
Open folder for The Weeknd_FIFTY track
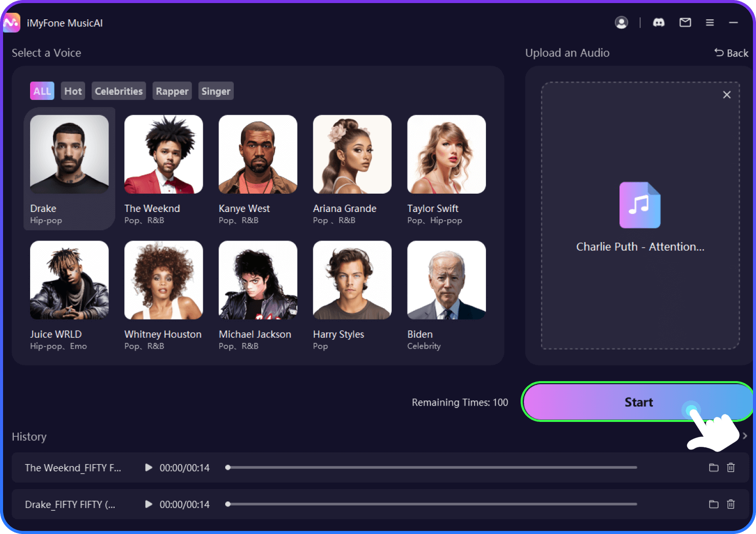click(x=714, y=467)
